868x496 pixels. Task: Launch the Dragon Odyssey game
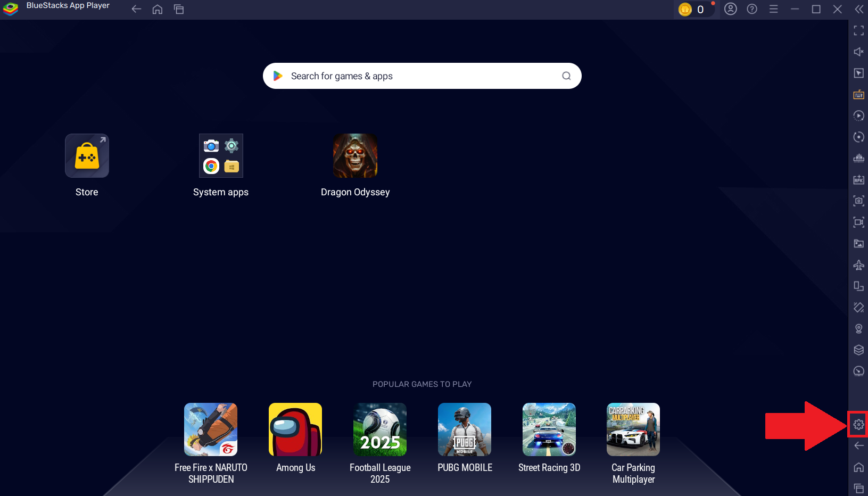coord(355,155)
